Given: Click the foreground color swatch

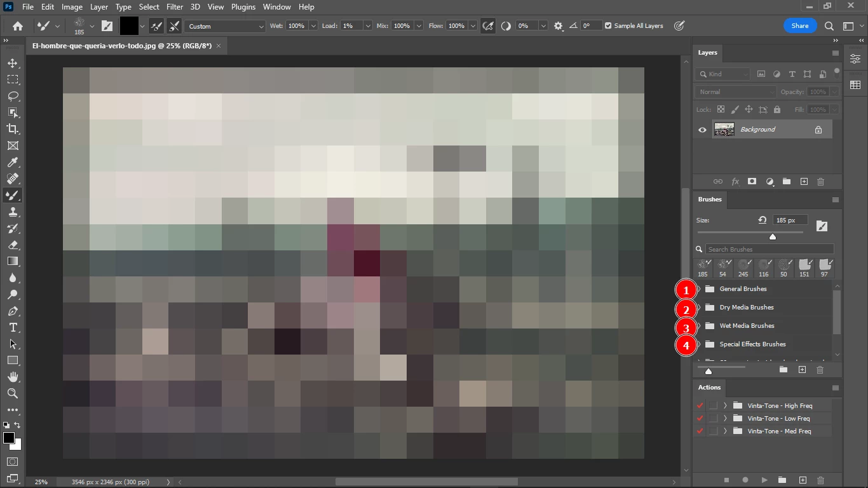Looking at the screenshot, I should [x=9, y=438].
